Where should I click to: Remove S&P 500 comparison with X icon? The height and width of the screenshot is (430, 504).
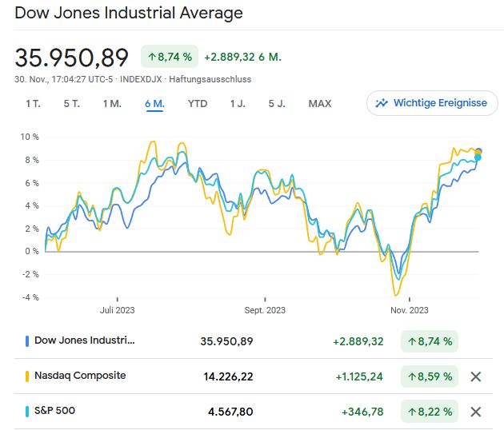pyautogui.click(x=475, y=412)
